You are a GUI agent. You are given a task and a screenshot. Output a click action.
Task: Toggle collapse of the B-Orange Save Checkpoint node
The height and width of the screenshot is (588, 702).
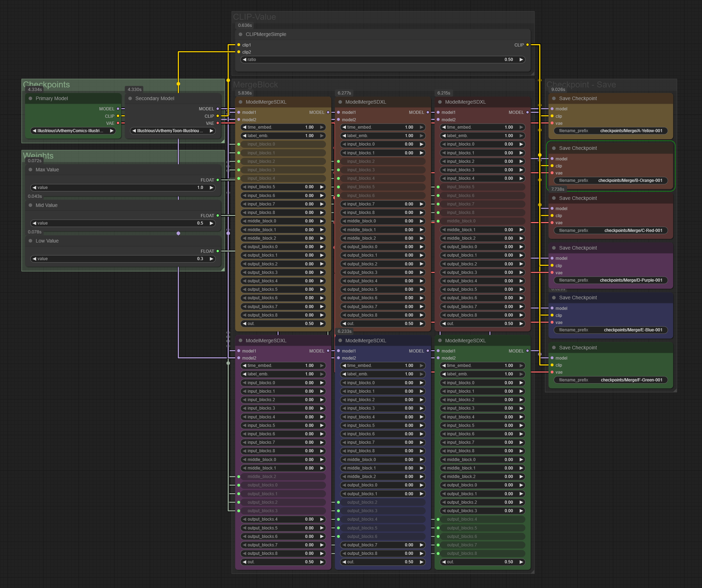pyautogui.click(x=554, y=148)
